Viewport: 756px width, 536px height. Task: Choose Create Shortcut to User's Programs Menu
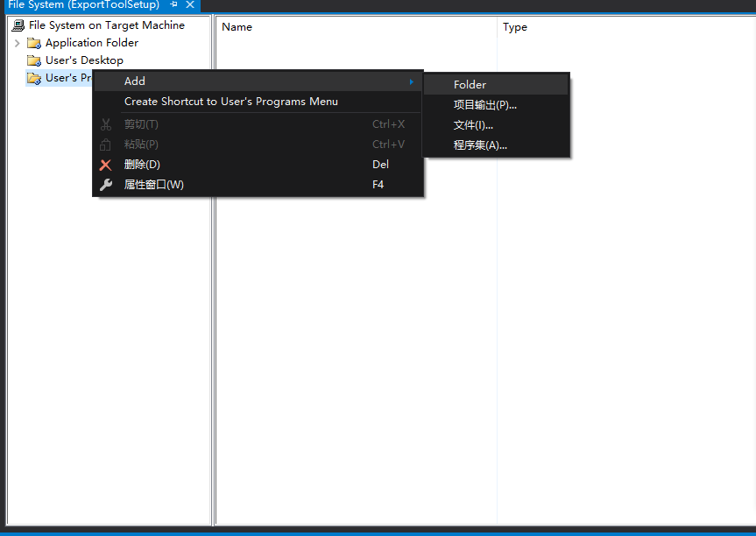pos(230,102)
